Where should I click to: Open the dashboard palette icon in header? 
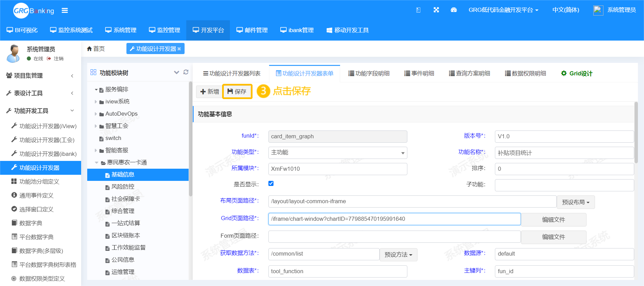tap(454, 10)
